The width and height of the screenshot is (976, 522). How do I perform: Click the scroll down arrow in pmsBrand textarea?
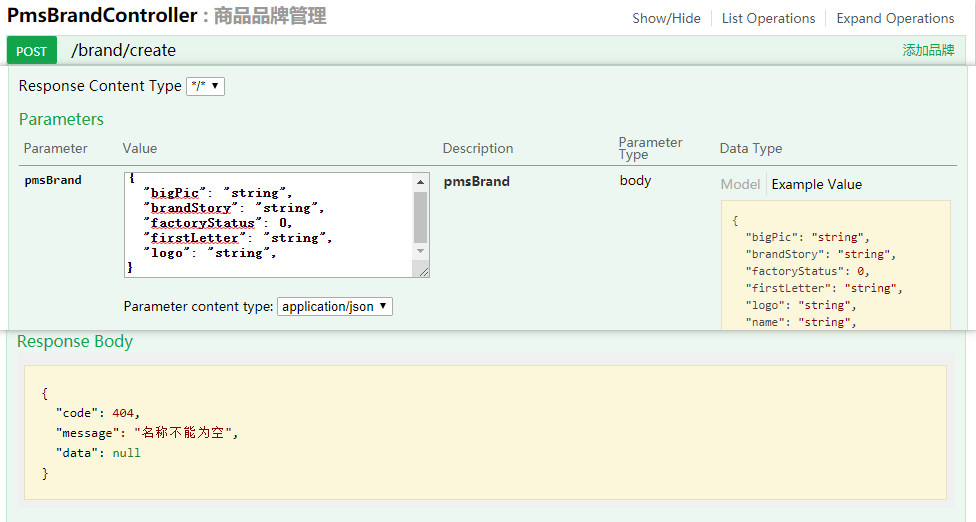pyautogui.click(x=421, y=251)
